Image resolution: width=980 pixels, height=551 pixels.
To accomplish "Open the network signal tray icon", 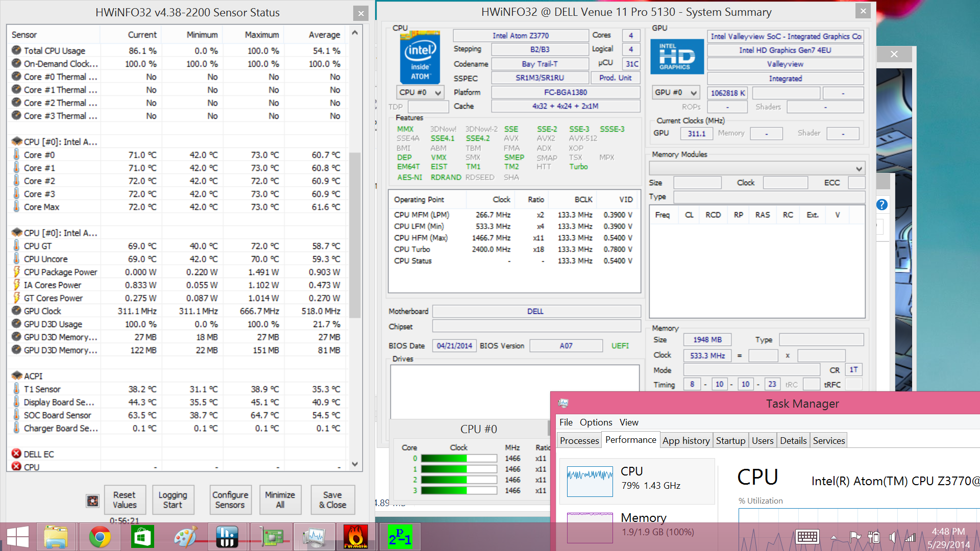I will 910,537.
